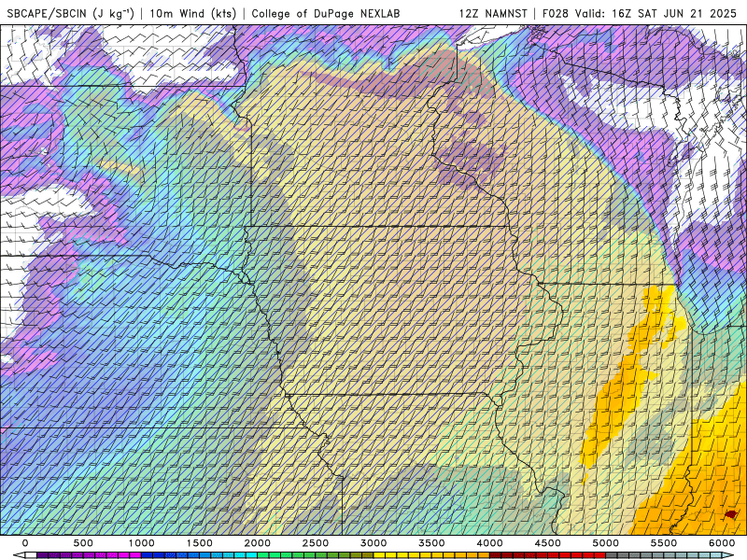Click the left arrow end of the color bar
This screenshot has height=560, width=747.
point(19,555)
